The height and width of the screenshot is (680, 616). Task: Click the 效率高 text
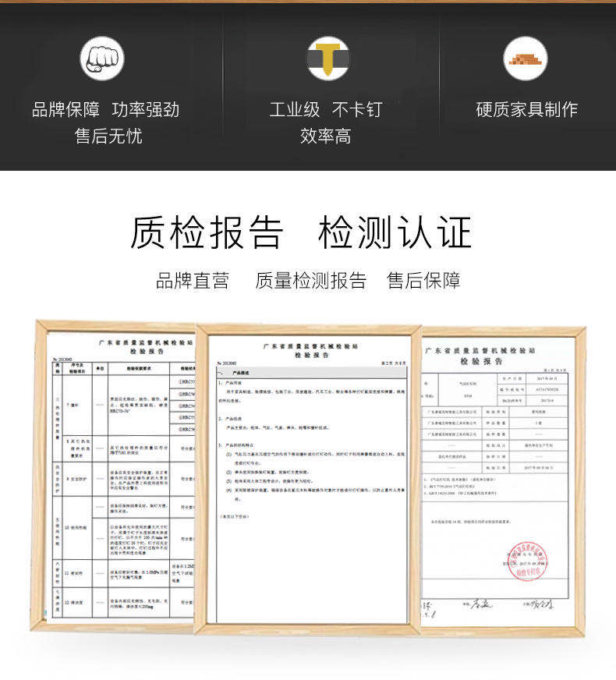pos(326,136)
